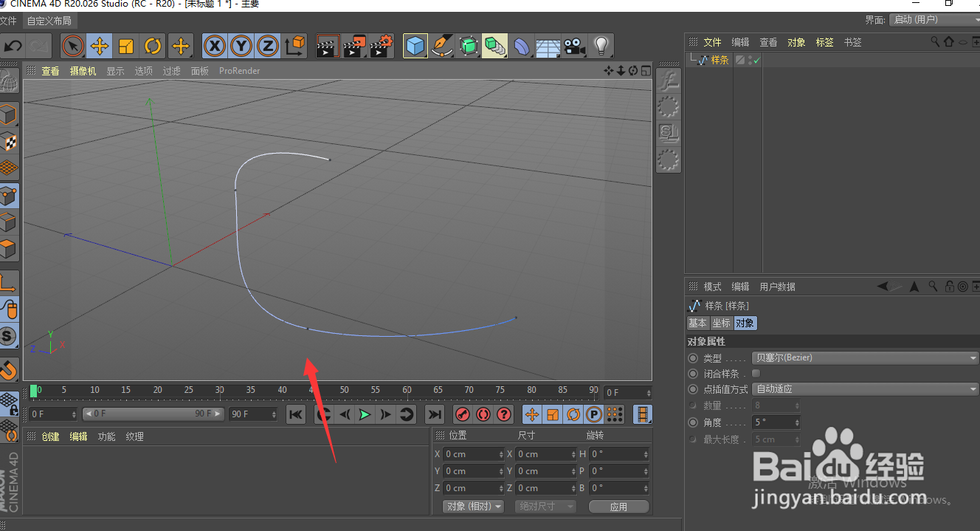This screenshot has width=980, height=531.
Task: Enable Model mode in left palette
Action: pos(8,115)
